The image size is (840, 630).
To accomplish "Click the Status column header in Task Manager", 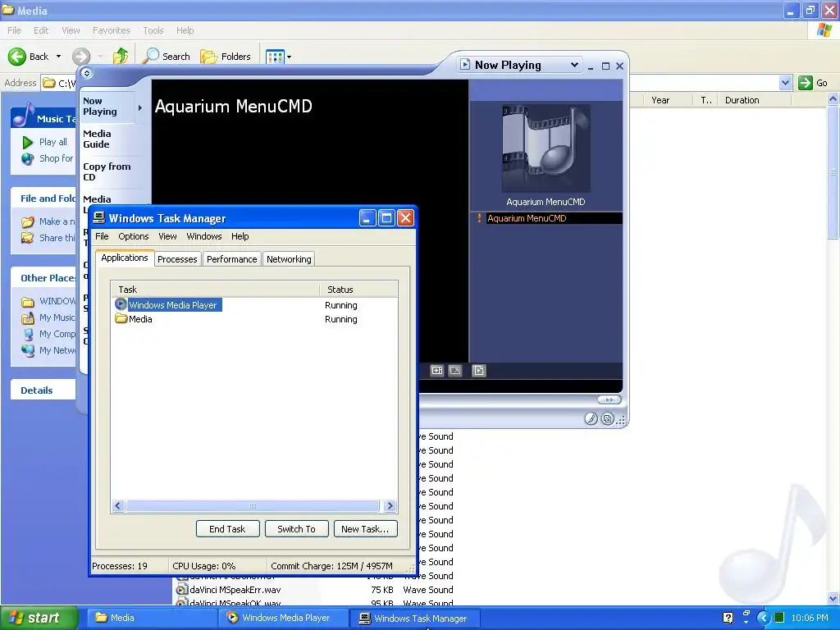I will 358,290.
